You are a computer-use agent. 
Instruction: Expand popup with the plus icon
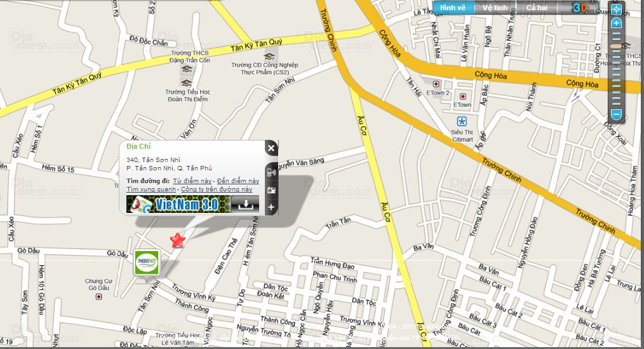(x=271, y=207)
